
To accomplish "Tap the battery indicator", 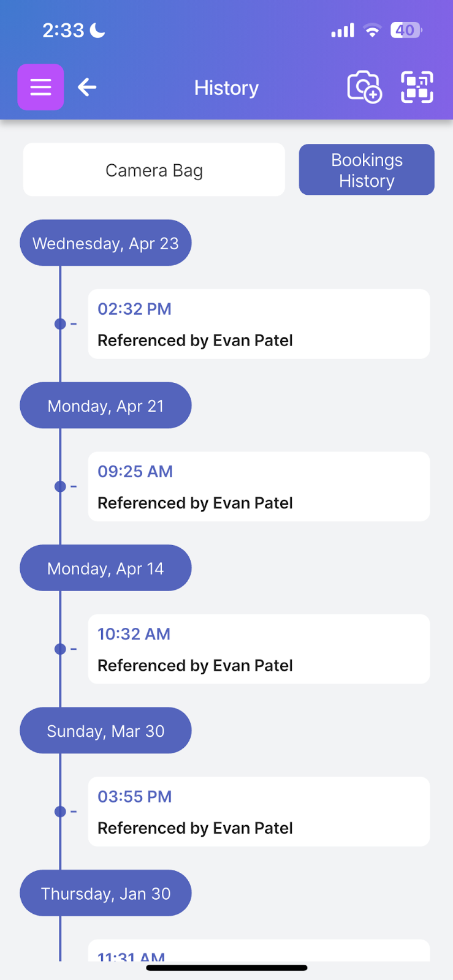I will tap(406, 31).
